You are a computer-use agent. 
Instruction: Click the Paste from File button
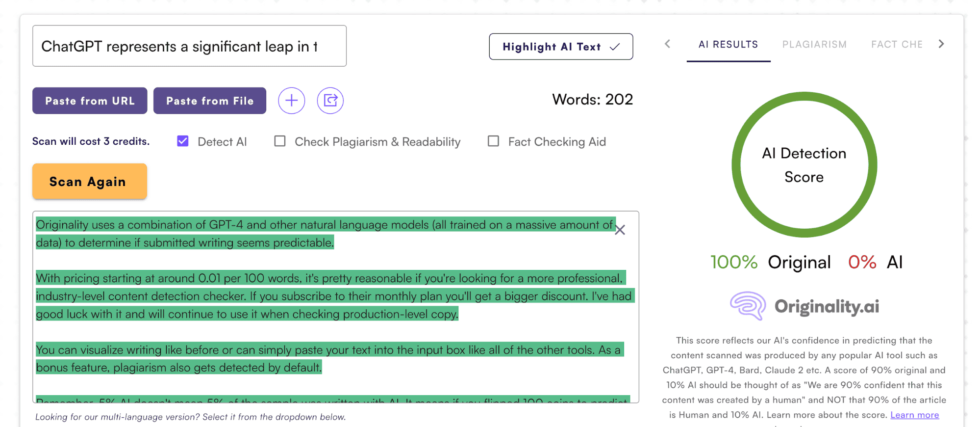pyautogui.click(x=210, y=101)
